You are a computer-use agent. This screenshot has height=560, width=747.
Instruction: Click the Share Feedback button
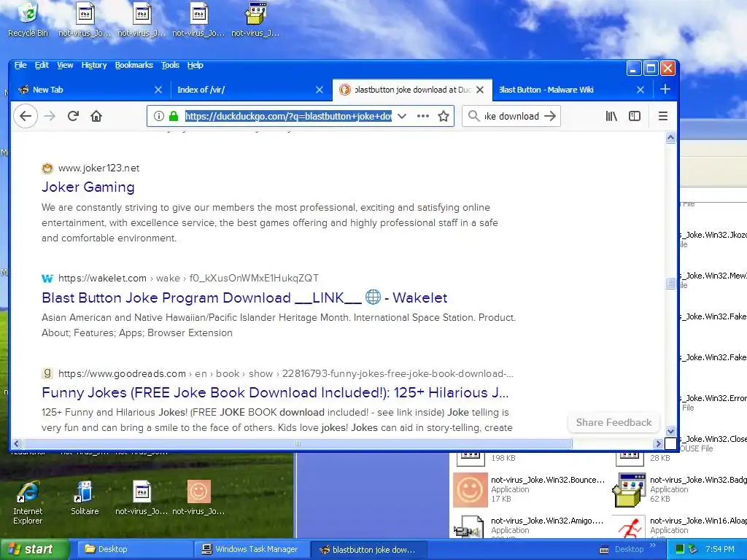[614, 422]
